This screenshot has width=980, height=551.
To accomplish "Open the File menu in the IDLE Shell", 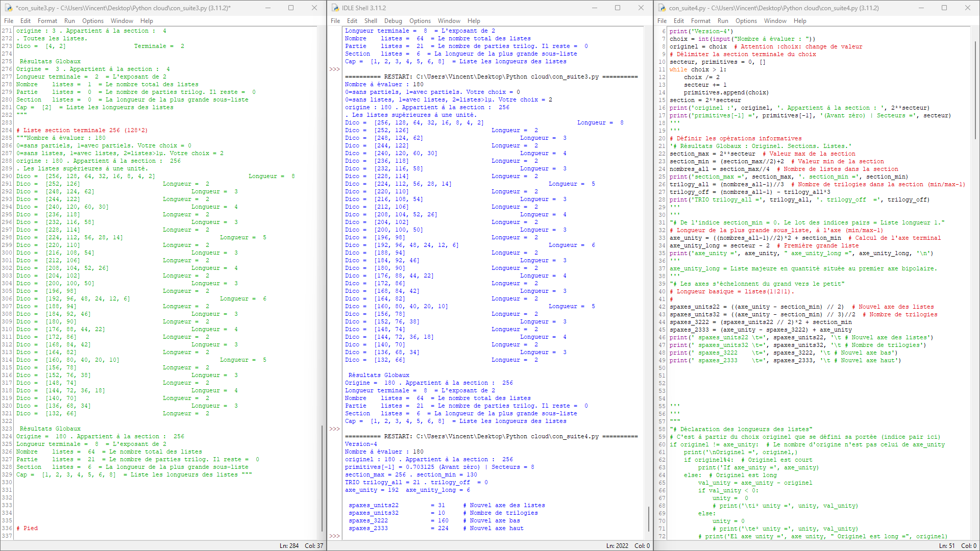I will pos(335,21).
